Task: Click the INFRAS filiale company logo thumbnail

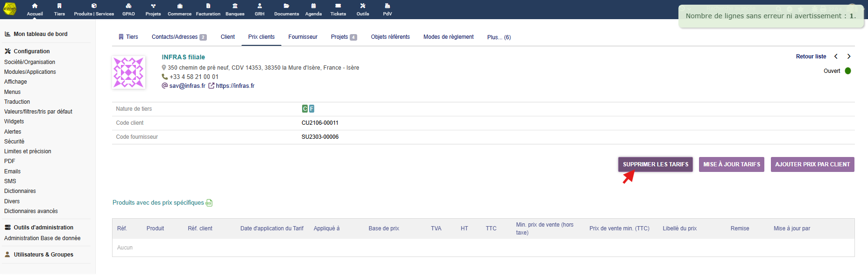Action: pos(128,72)
